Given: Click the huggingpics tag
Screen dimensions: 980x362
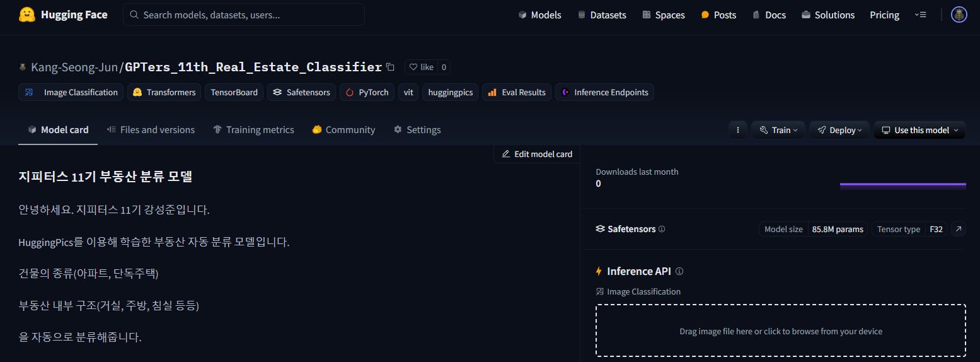Looking at the screenshot, I should coord(451,92).
